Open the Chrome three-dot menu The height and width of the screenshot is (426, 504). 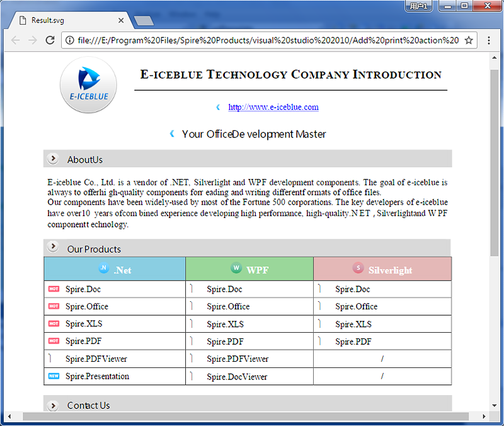(489, 40)
